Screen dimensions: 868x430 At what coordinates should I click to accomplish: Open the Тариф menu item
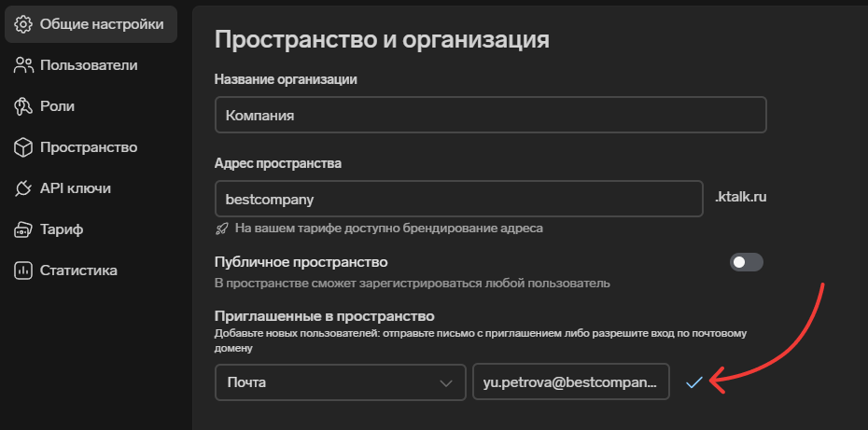click(x=62, y=229)
